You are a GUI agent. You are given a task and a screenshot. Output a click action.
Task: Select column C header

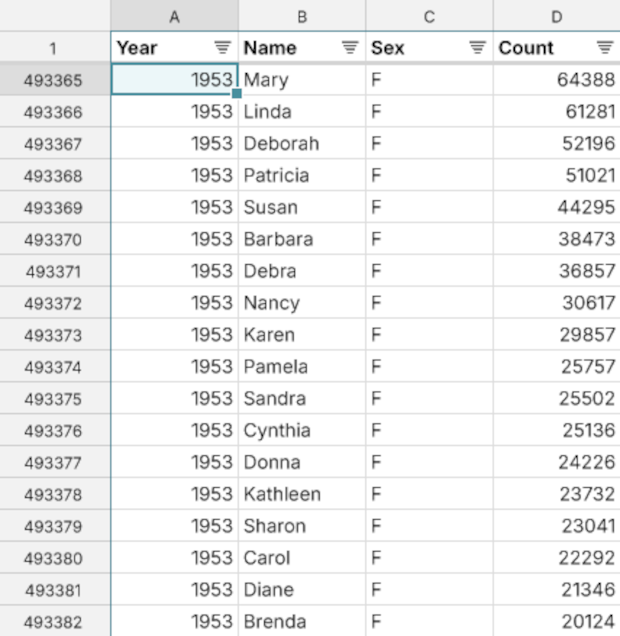[430, 16]
